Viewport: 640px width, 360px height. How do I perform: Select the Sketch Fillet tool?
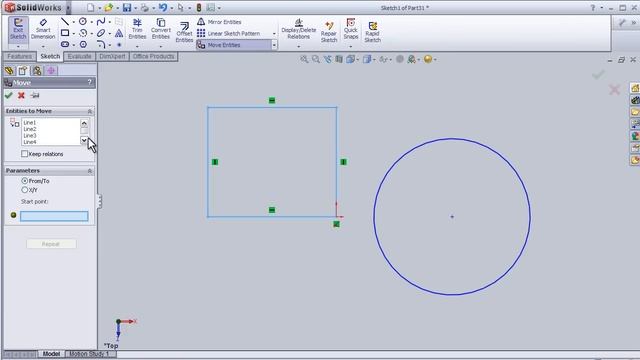click(101, 44)
